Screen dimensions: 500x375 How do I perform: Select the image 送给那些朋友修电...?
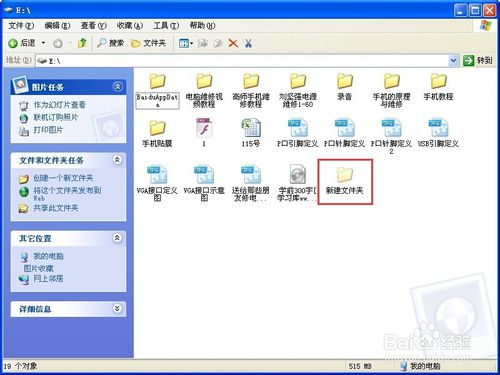pyautogui.click(x=251, y=183)
